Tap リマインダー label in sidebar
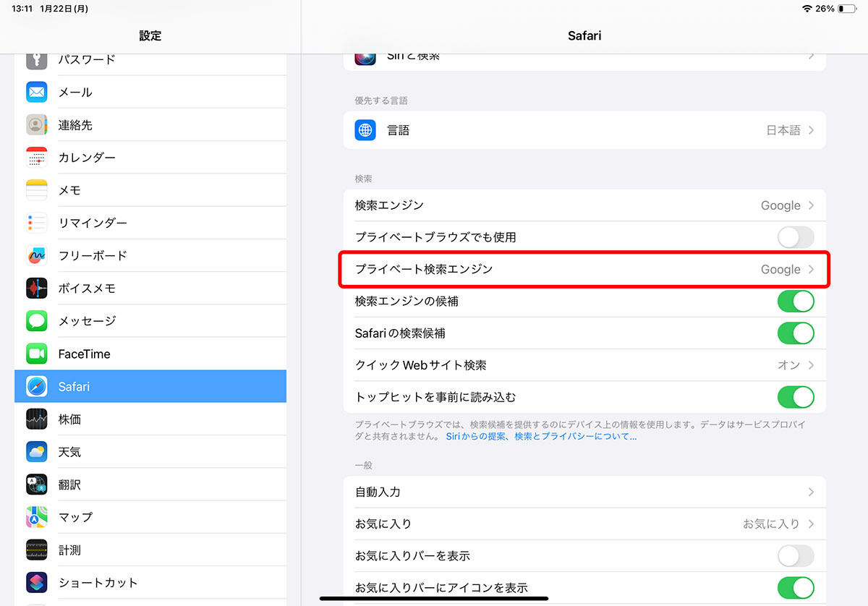The width and height of the screenshot is (868, 606). pos(93,223)
